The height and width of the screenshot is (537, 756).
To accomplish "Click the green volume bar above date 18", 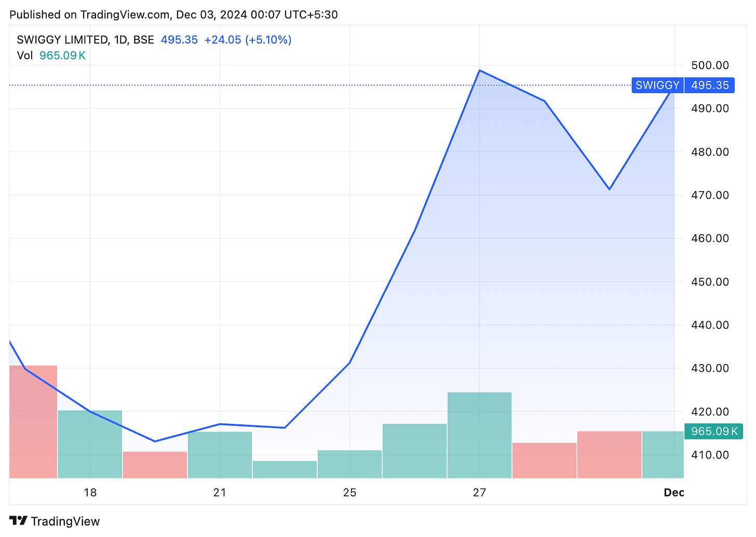I will pos(90,445).
